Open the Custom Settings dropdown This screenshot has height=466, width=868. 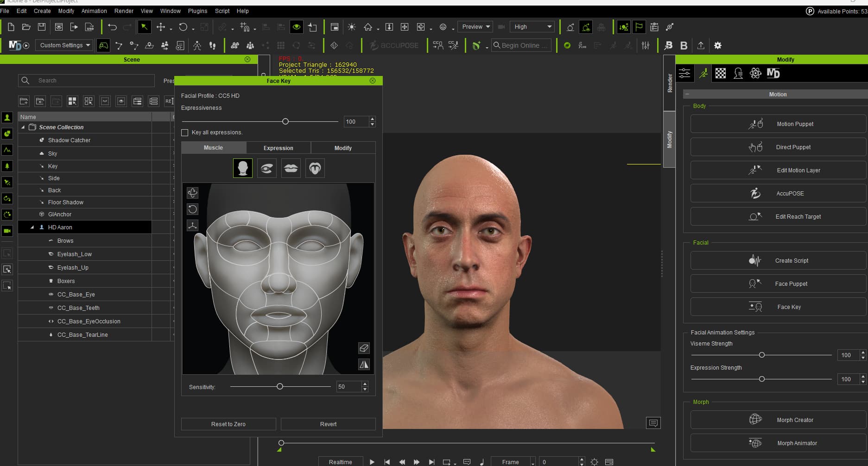pyautogui.click(x=64, y=45)
